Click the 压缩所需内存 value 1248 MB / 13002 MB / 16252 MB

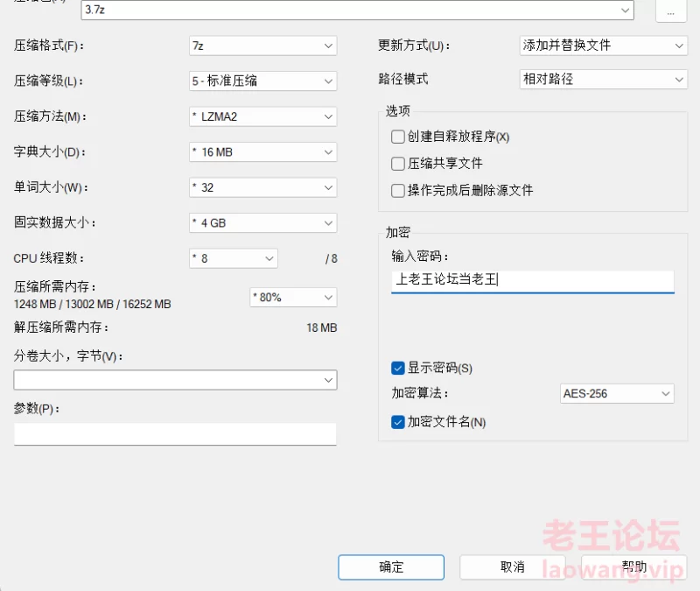(x=93, y=304)
